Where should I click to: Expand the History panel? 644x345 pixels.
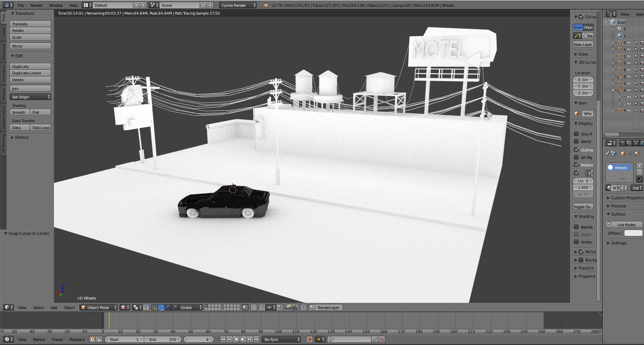(x=22, y=138)
